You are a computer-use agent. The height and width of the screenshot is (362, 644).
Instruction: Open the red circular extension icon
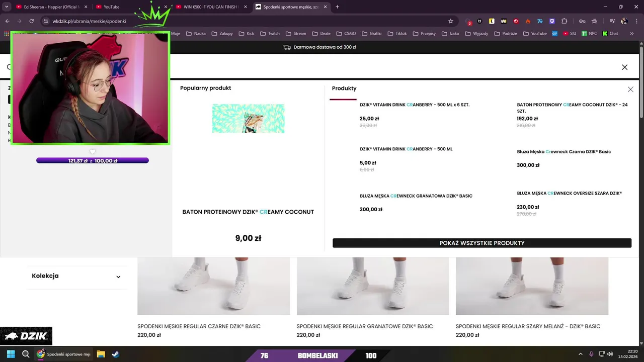[516, 21]
